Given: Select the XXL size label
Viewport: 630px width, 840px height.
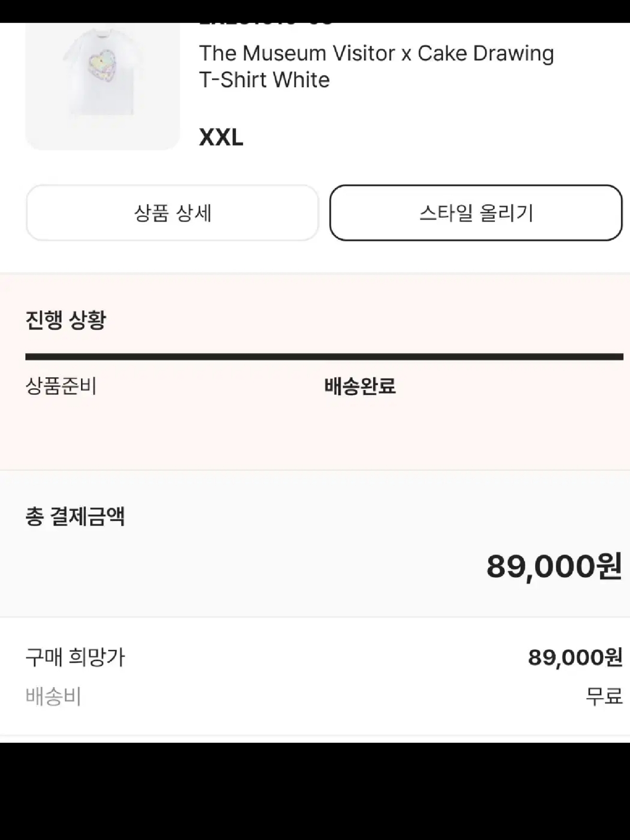Looking at the screenshot, I should pos(221,138).
